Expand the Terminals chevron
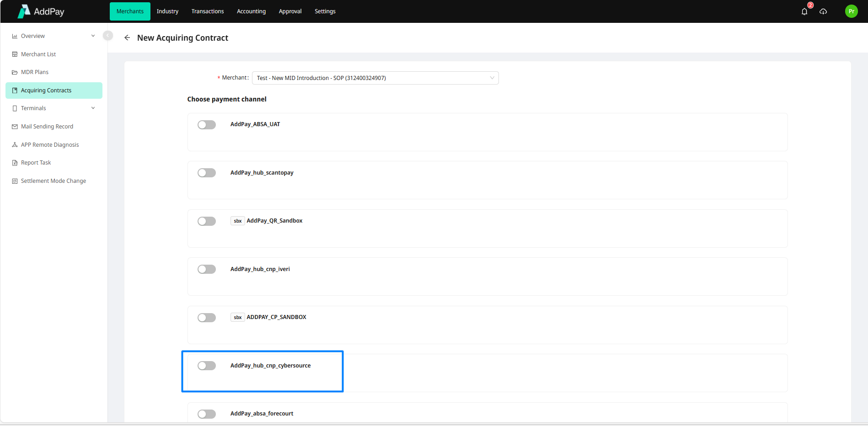 (x=93, y=108)
